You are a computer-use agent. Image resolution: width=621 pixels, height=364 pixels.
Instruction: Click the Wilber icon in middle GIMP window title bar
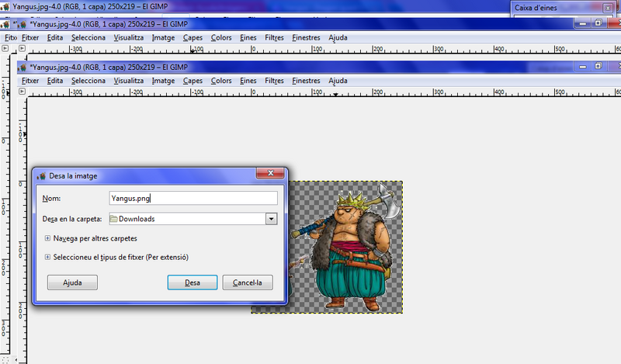tap(22, 25)
